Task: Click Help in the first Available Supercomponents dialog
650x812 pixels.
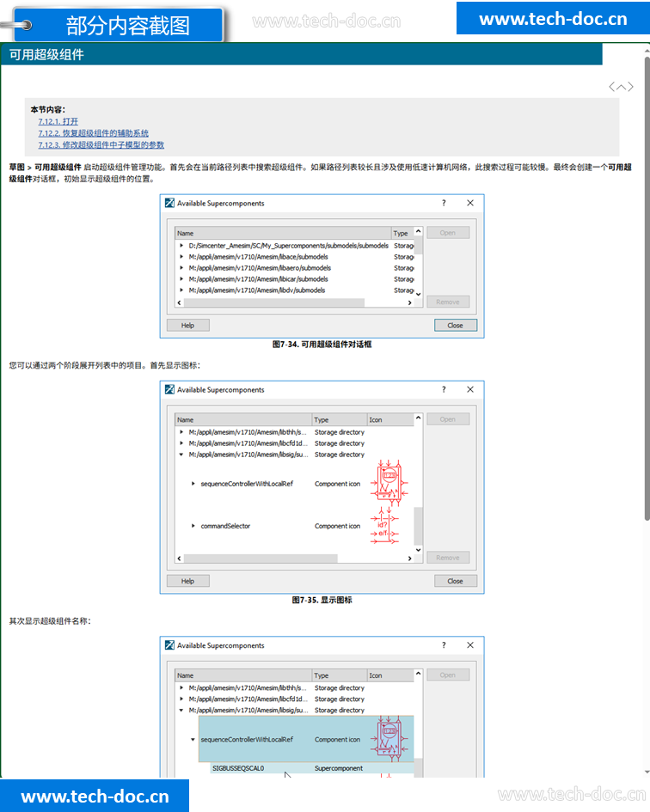Action: tap(188, 325)
